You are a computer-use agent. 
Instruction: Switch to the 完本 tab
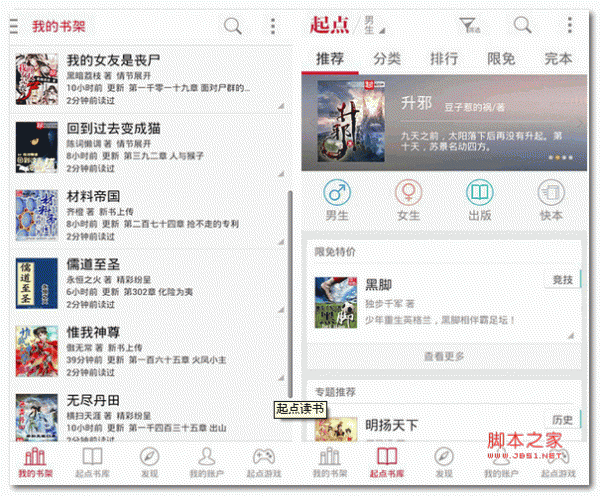[x=558, y=59]
